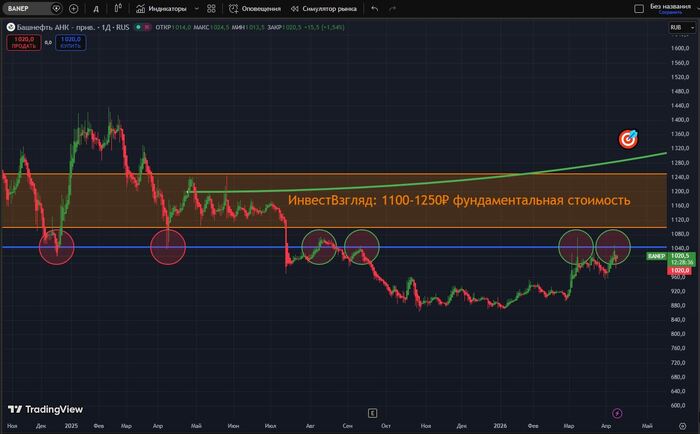Open the candlestick chart type selector

coord(118,8)
